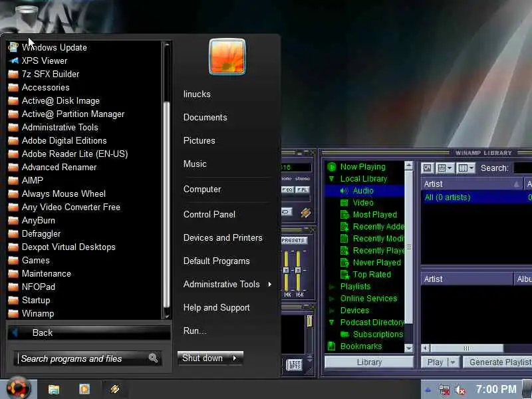Screen dimensions: 532x399
Task: Switch to Winamp via its taskbar icon
Action: pyautogui.click(x=114, y=389)
